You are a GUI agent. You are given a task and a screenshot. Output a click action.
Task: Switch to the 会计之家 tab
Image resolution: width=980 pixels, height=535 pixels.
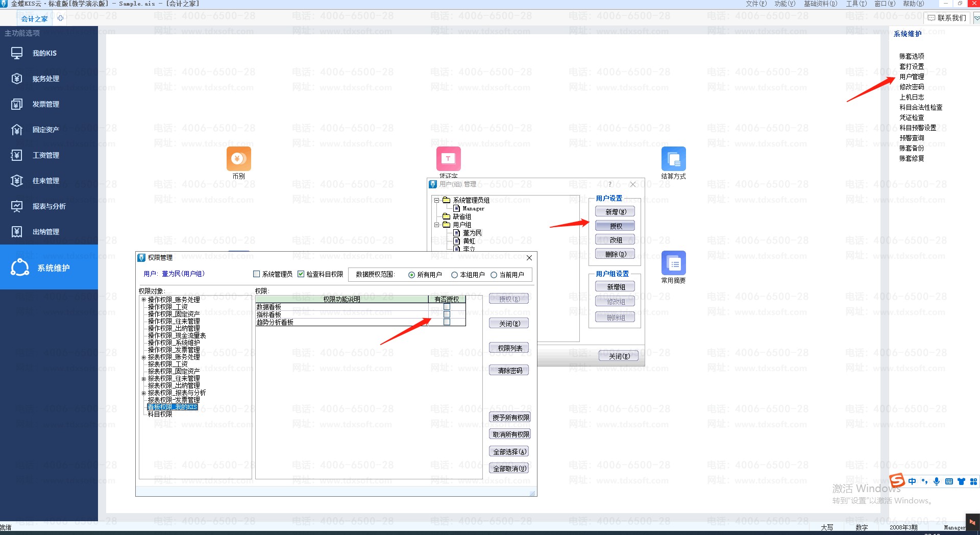point(34,19)
